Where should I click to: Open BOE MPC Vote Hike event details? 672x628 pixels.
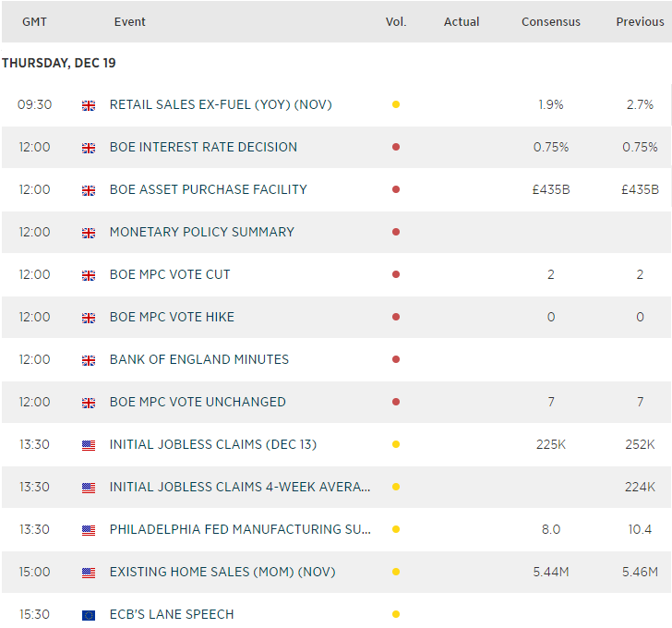172,317
